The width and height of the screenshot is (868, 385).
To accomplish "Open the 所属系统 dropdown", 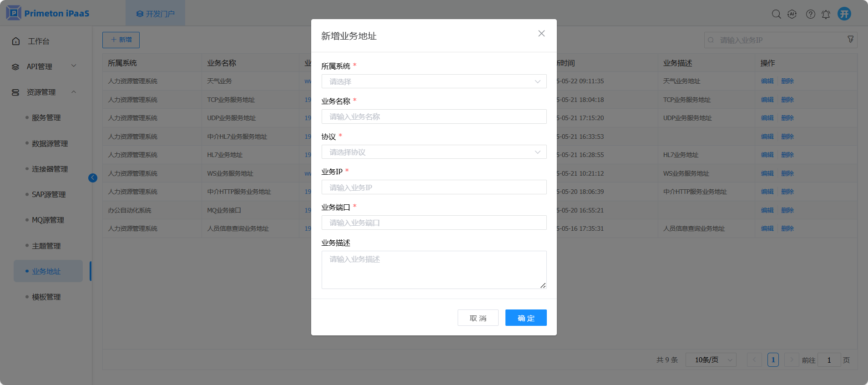I will point(434,81).
